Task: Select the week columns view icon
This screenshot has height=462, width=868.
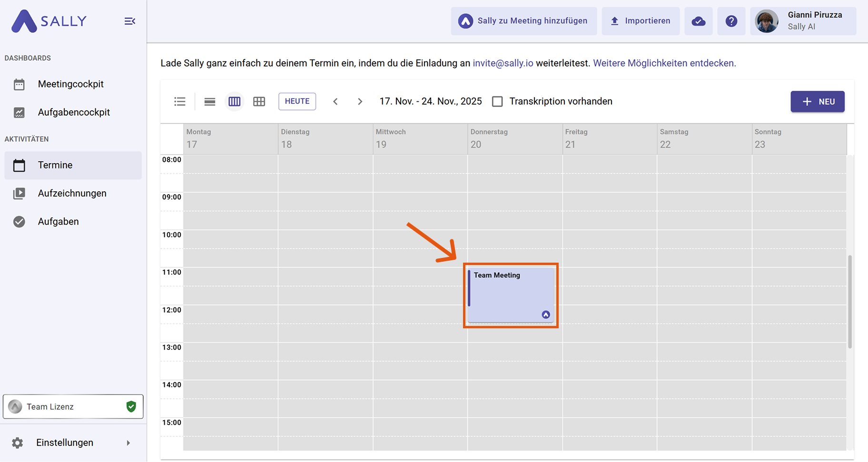Action: click(x=235, y=101)
